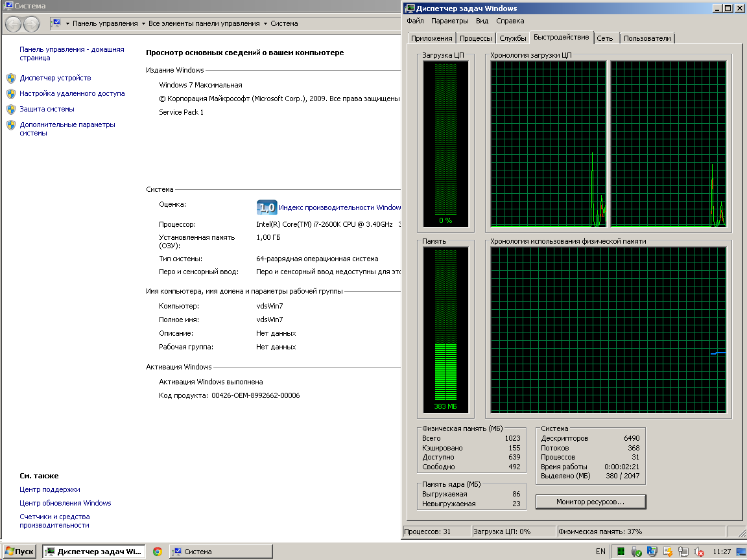Click the Show desktop button at the taskbar end
The image size is (747, 560).
pos(742,552)
